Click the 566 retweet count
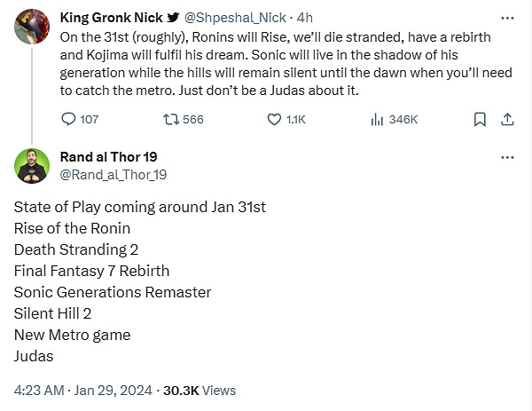The image size is (532, 411). 193,119
